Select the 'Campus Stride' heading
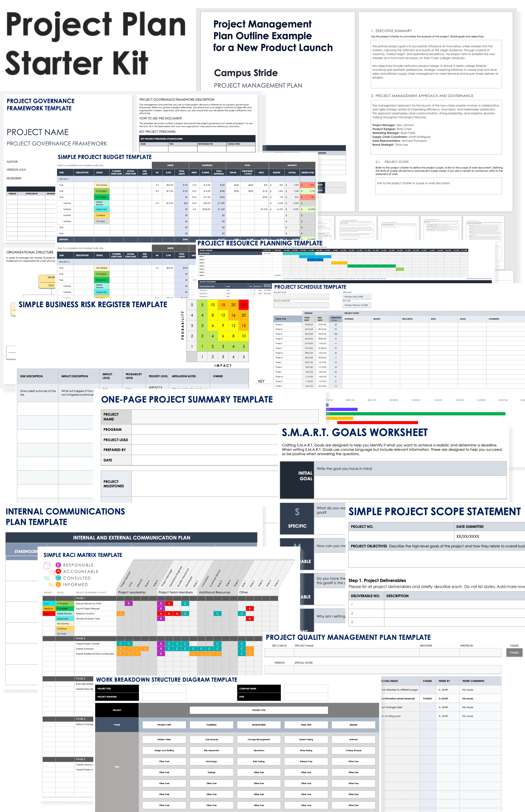525x812 pixels. [246, 73]
